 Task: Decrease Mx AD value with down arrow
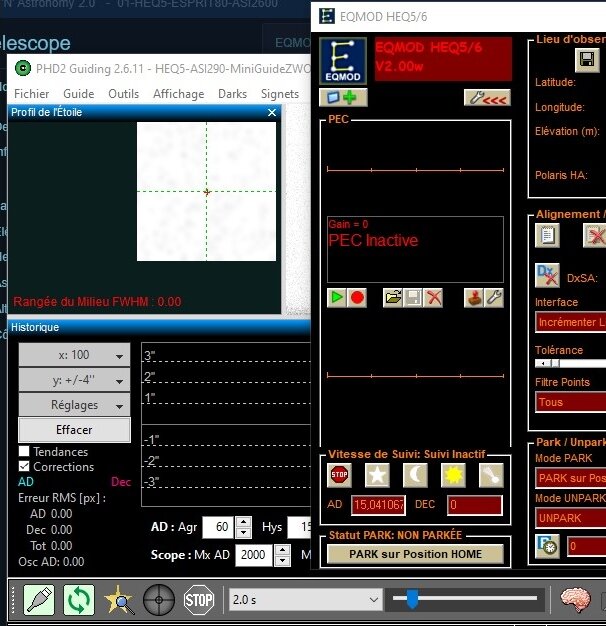[282, 561]
